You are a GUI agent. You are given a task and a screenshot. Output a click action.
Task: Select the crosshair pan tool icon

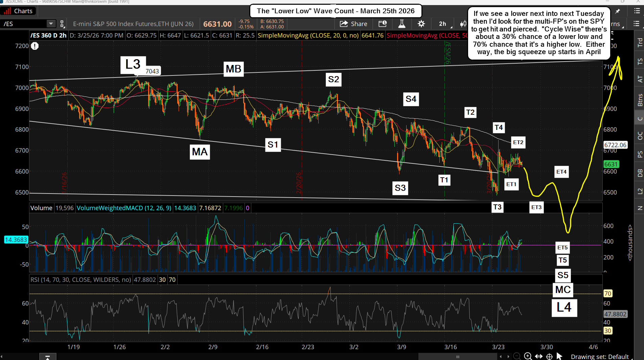550,356
